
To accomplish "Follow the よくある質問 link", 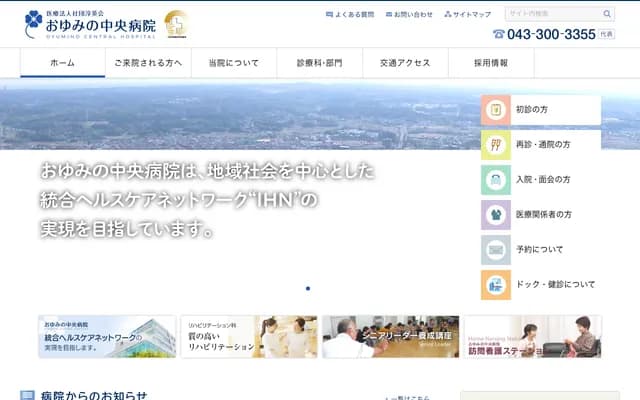I will 354,15.
